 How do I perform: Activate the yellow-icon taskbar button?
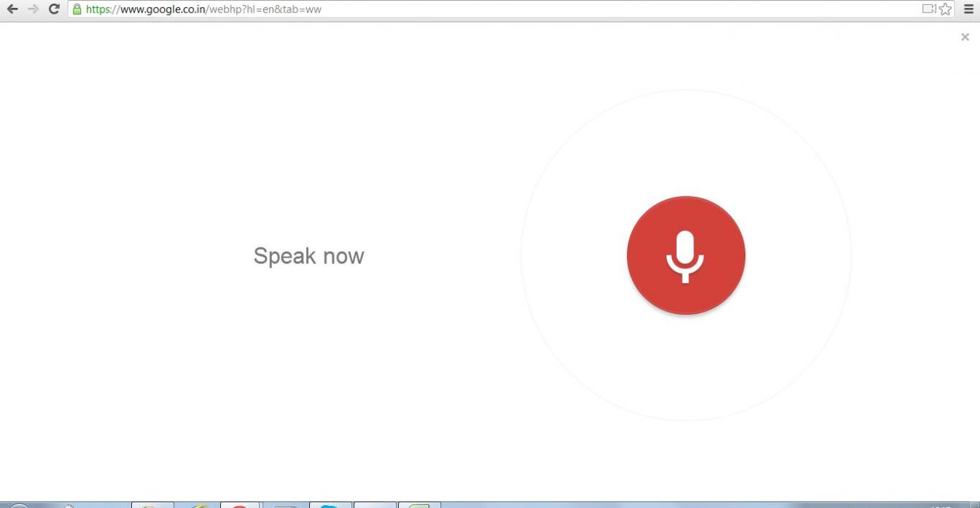[197, 505]
